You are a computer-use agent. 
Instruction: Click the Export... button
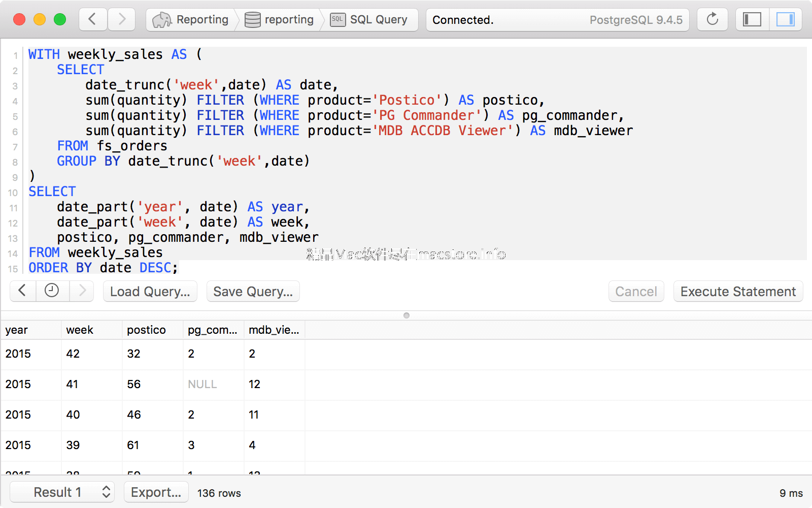[x=156, y=492]
